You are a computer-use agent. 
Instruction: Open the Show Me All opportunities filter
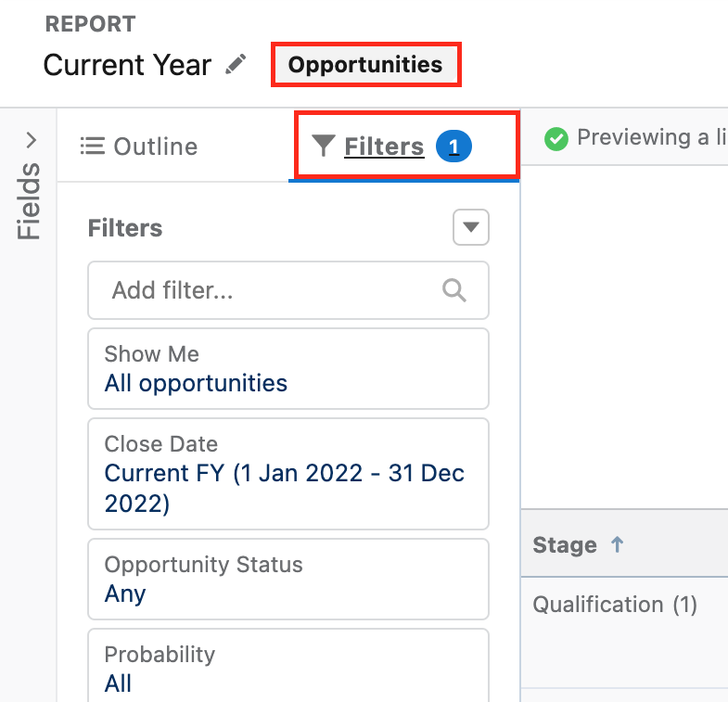click(288, 369)
